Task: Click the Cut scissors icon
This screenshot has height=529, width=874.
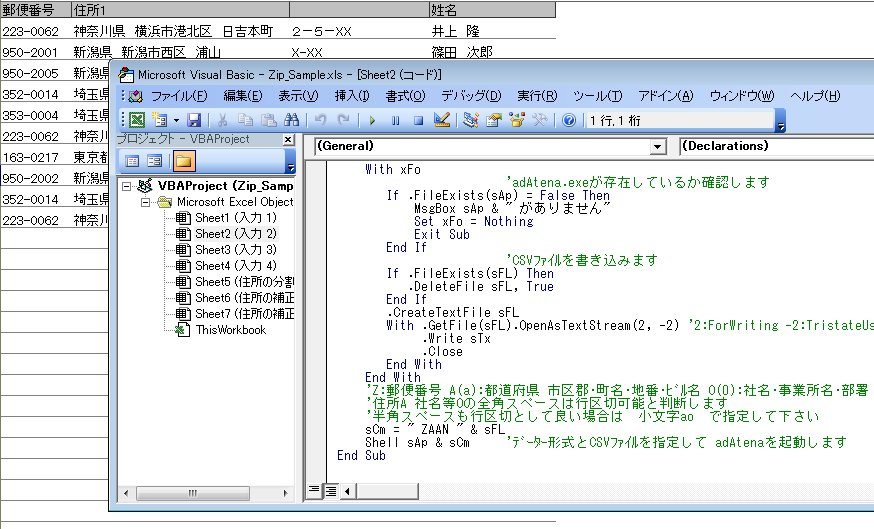Action: pyautogui.click(x=222, y=120)
